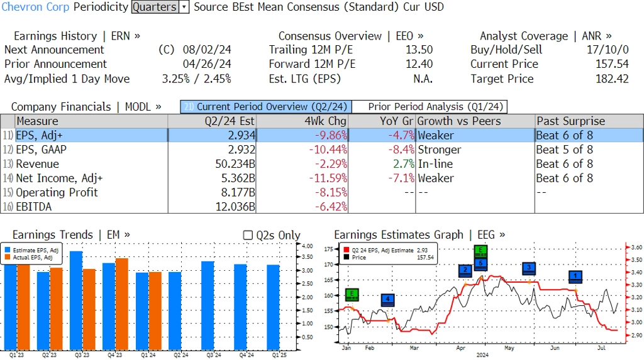Click the Q3'24 blue estimate bar
The height and width of the screenshot is (360, 644).
208,305
